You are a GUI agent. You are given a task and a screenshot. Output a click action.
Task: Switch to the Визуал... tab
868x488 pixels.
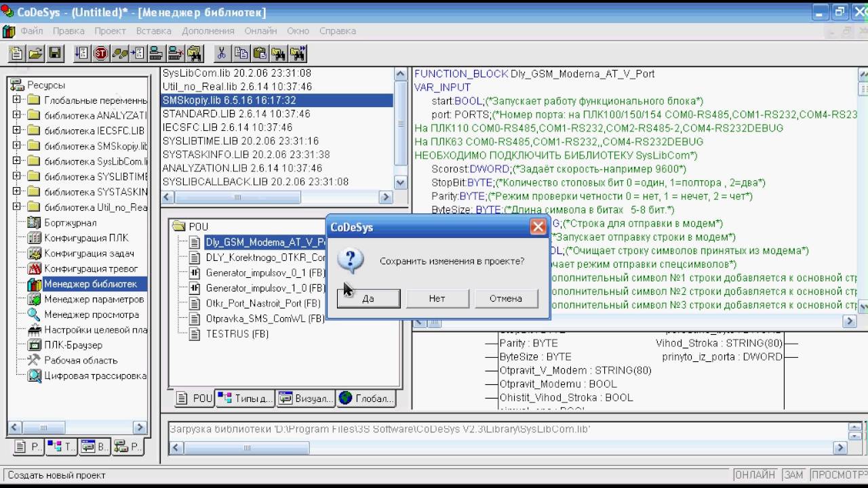(x=306, y=399)
